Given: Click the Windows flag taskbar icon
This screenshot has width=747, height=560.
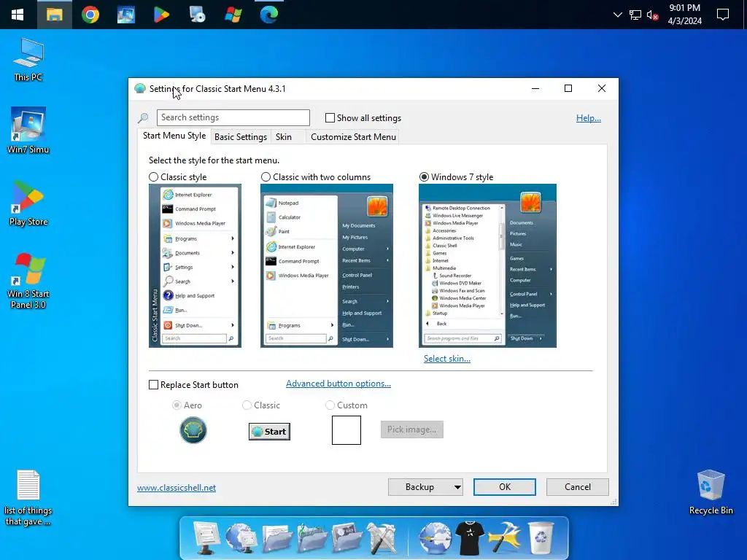Looking at the screenshot, I should point(233,15).
